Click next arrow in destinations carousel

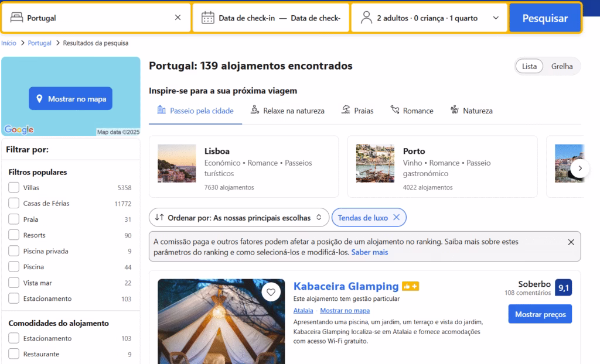point(580,168)
